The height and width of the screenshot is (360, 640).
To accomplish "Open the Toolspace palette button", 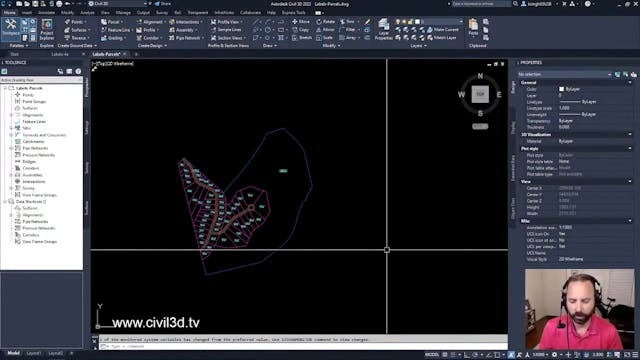I will click(11, 29).
